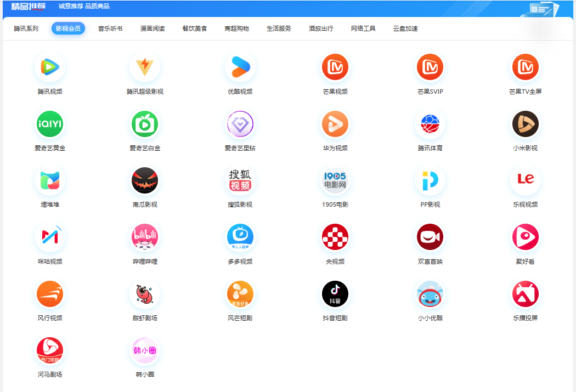The width and height of the screenshot is (576, 392).
Task: Click the 优酷视频 icon
Action: [240, 67]
